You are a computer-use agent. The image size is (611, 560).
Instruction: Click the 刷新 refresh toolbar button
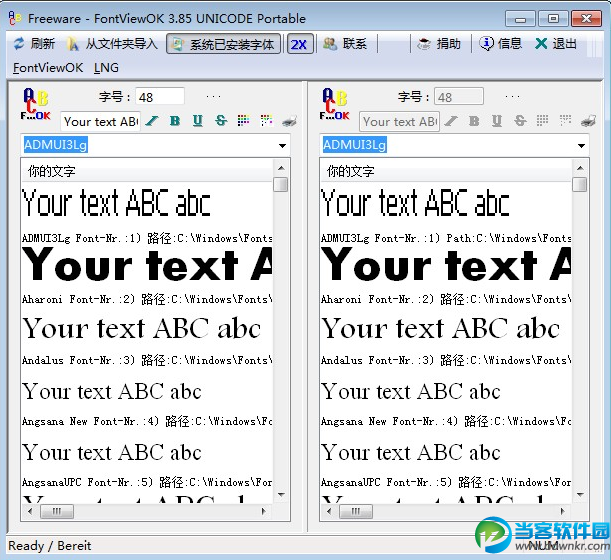[33, 44]
